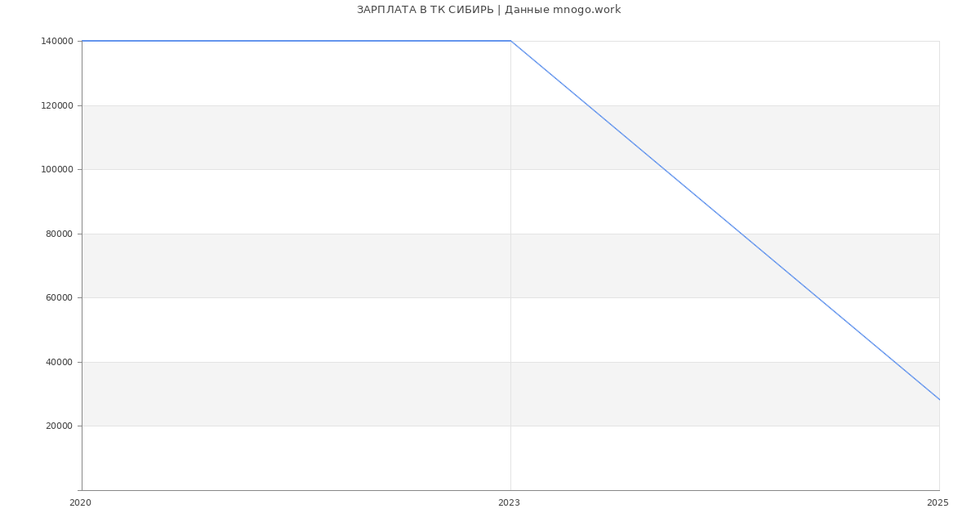
Task: Click the 20000 y-axis label
Action: pos(59,426)
